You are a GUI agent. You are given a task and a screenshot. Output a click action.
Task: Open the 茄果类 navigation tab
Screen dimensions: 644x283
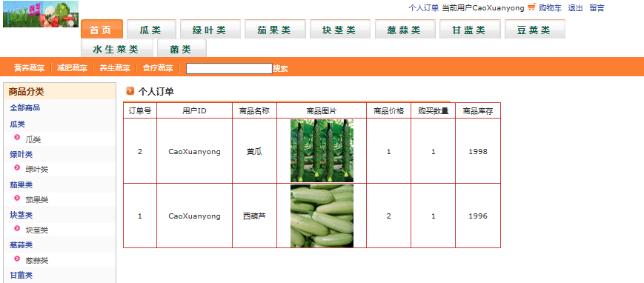coord(275,29)
